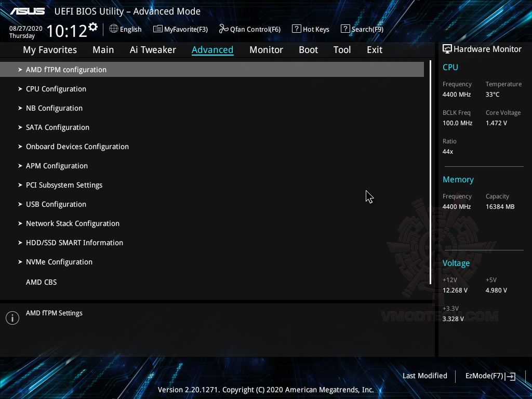532x399 pixels.
Task: Click the language globe icon
Action: 114,29
